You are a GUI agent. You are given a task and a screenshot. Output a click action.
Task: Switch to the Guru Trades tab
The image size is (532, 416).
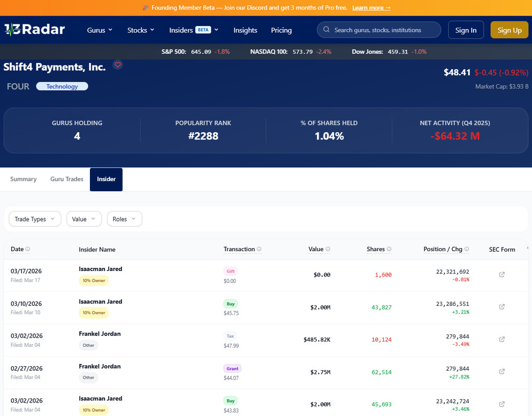coord(66,179)
